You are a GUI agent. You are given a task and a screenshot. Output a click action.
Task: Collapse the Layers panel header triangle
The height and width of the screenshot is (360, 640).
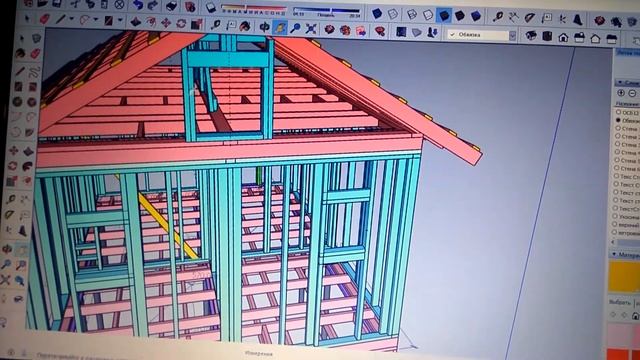click(x=620, y=82)
